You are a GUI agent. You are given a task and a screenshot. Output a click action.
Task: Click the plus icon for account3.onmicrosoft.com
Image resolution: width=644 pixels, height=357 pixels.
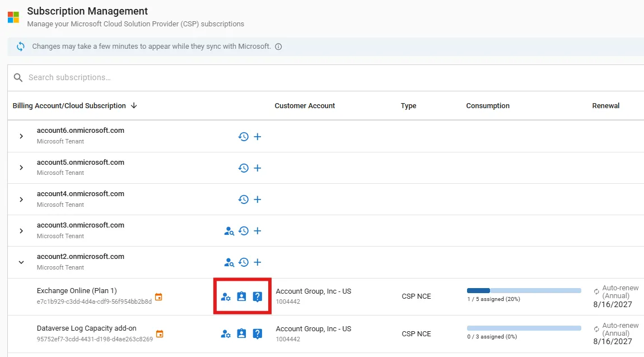click(x=258, y=231)
